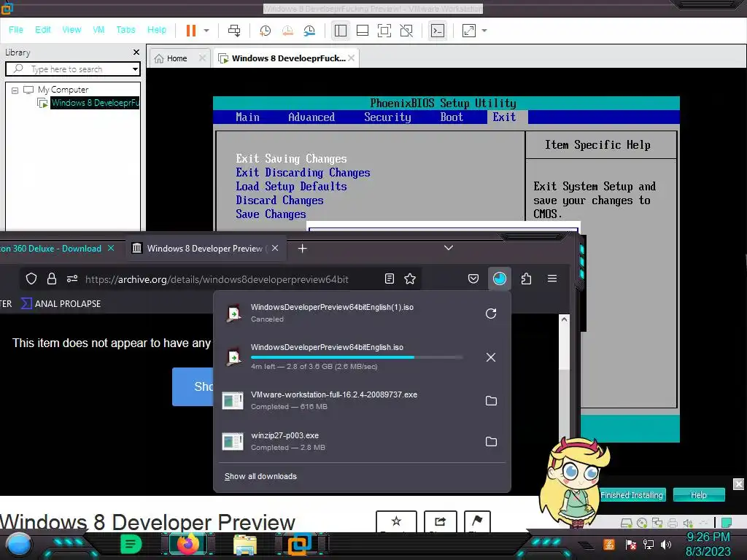Open the VMware File menu
The height and width of the screenshot is (560, 747).
click(x=16, y=29)
